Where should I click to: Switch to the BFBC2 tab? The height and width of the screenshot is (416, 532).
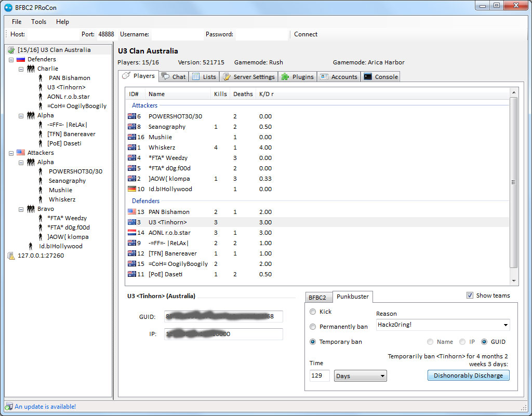317,298
